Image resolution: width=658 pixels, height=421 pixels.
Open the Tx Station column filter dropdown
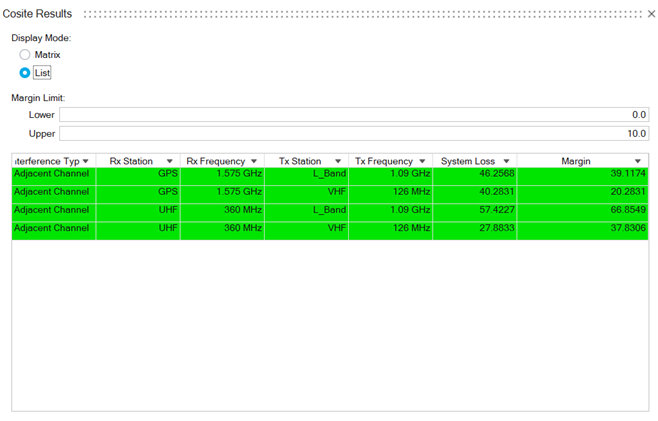point(338,161)
